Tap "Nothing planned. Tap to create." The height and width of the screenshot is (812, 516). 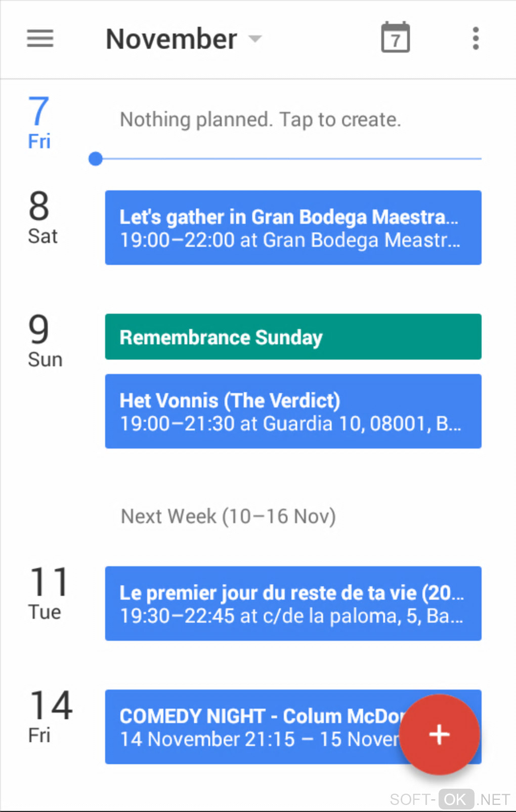pos(260,120)
